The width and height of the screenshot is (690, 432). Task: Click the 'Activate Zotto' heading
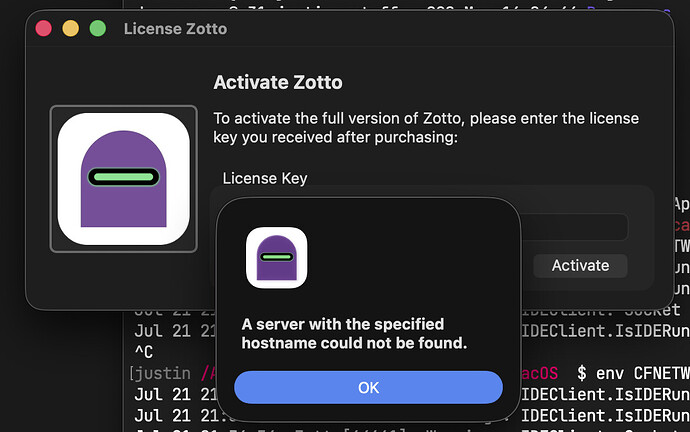pos(278,82)
